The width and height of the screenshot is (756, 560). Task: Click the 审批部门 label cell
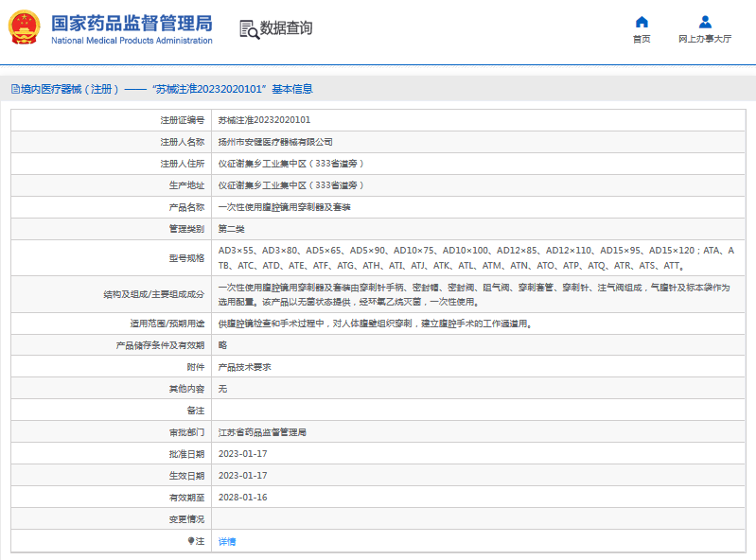coord(112,432)
